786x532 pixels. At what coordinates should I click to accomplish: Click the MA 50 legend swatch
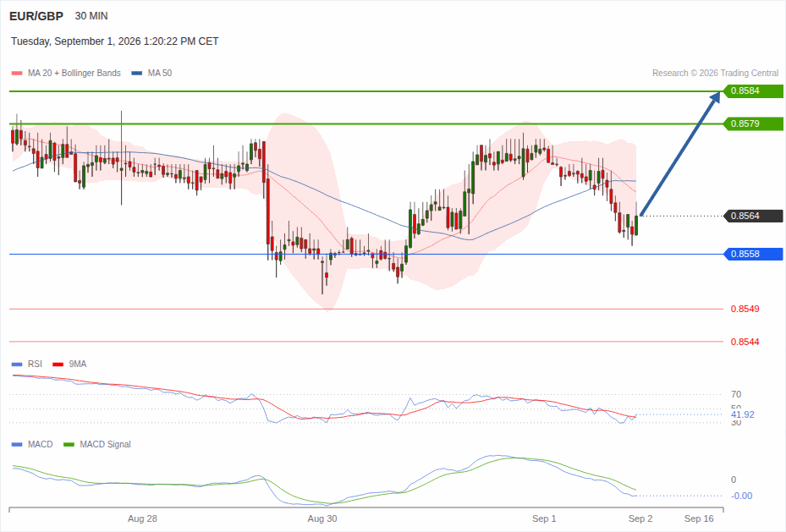tap(137, 73)
